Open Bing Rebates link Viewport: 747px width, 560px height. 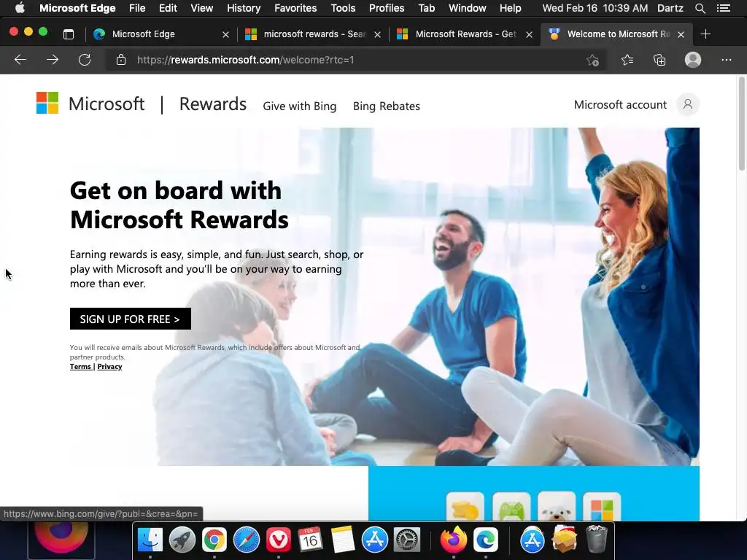(x=387, y=106)
